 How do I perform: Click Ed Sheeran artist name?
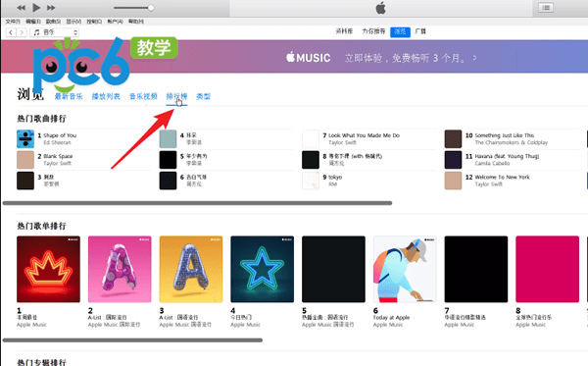pyautogui.click(x=57, y=142)
